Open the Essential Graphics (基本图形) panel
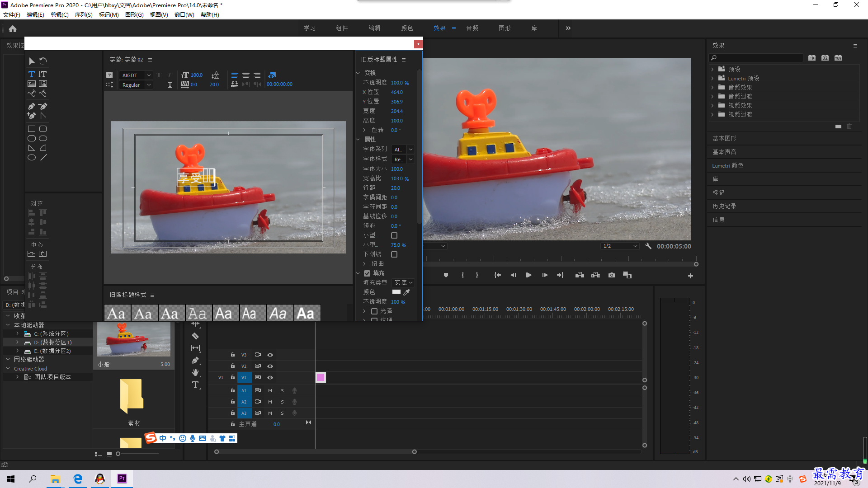The height and width of the screenshot is (488, 868). click(x=724, y=138)
